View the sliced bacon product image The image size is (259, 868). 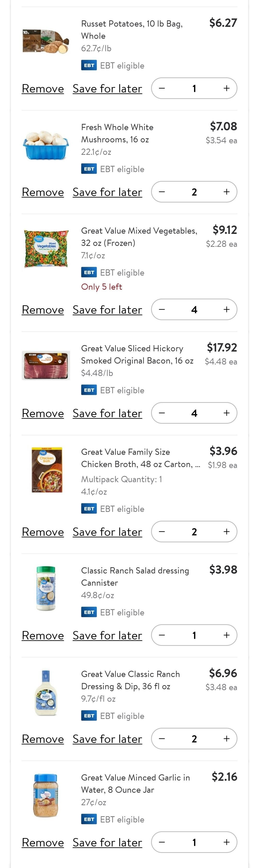(46, 365)
